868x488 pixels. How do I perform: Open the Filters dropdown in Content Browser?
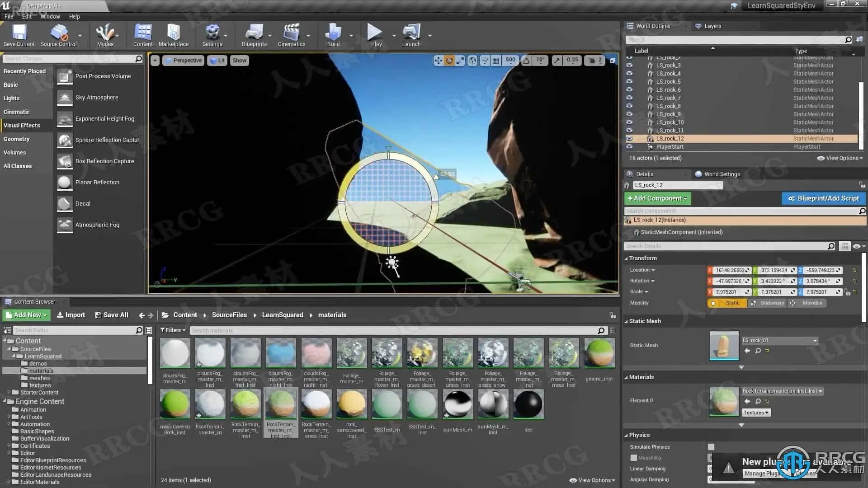173,330
